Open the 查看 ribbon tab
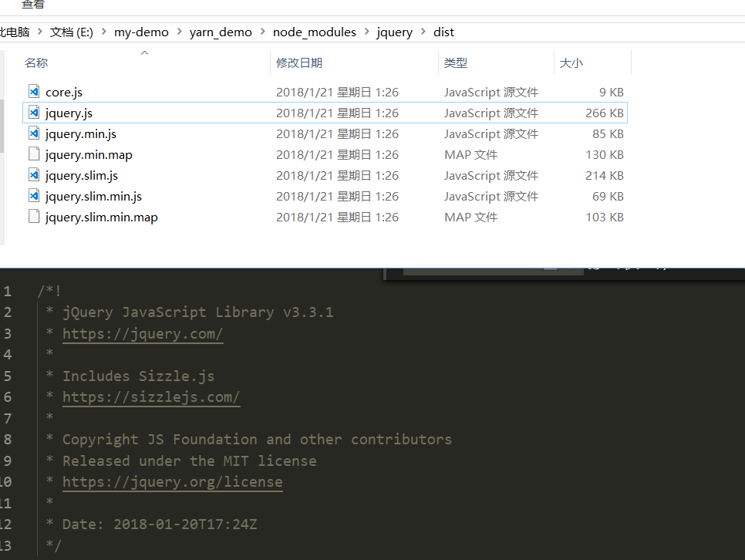 coord(32,5)
